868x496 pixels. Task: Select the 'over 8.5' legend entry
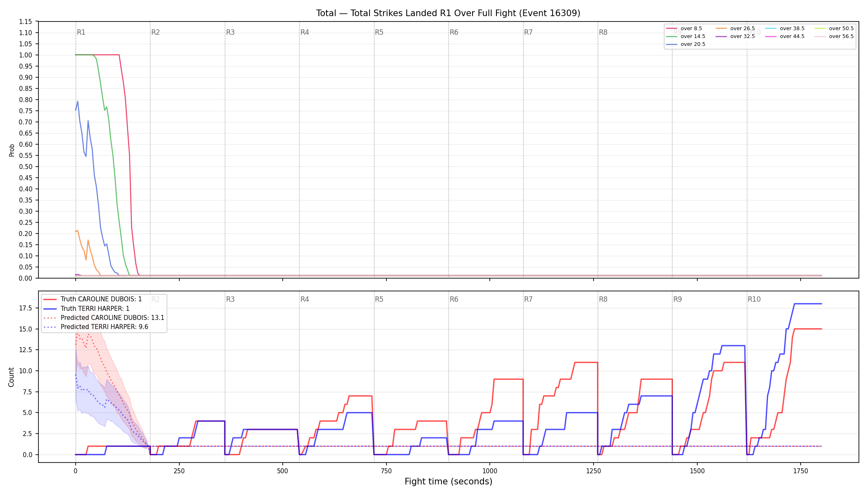point(684,29)
